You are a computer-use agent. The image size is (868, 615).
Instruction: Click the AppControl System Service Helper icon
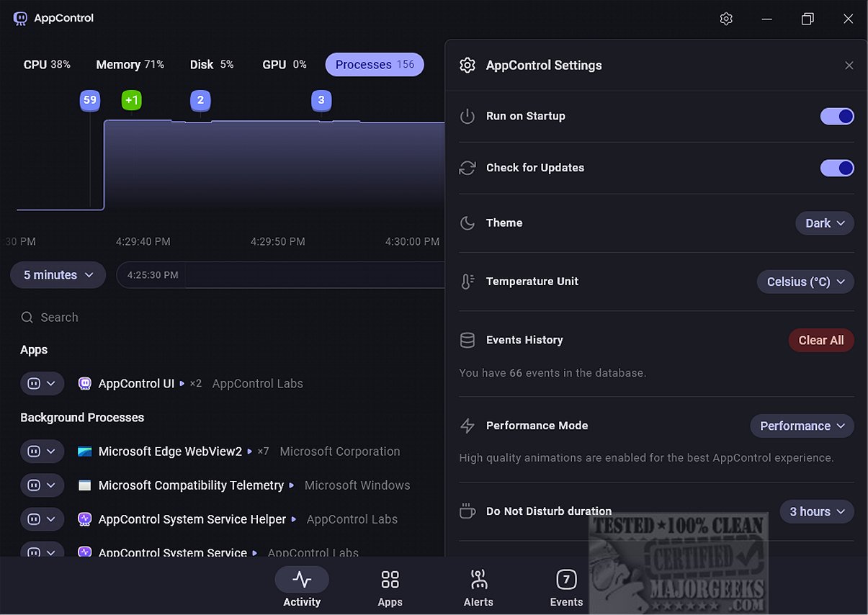[85, 519]
